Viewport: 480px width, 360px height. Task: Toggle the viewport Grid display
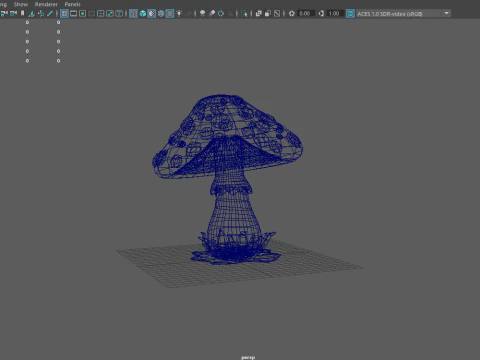tap(64, 13)
